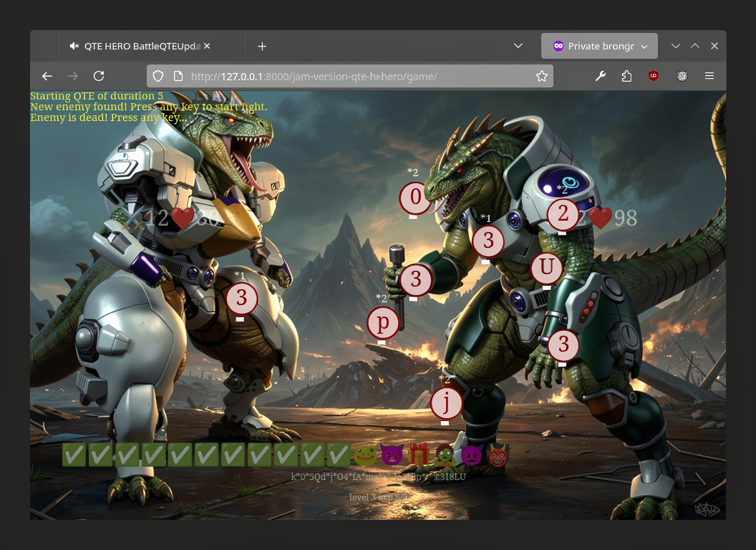
Task: Click the green checkmark beside the frog emoji
Action: pyautogui.click(x=339, y=455)
